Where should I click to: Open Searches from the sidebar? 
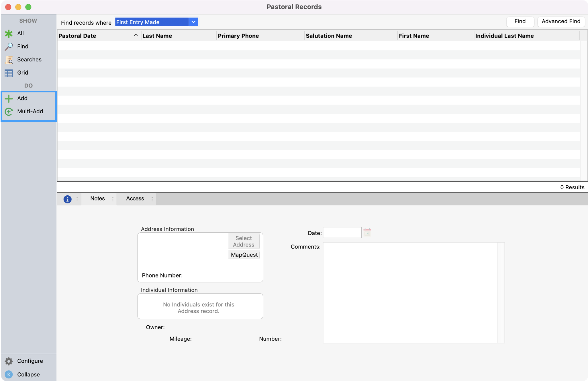[x=29, y=59]
